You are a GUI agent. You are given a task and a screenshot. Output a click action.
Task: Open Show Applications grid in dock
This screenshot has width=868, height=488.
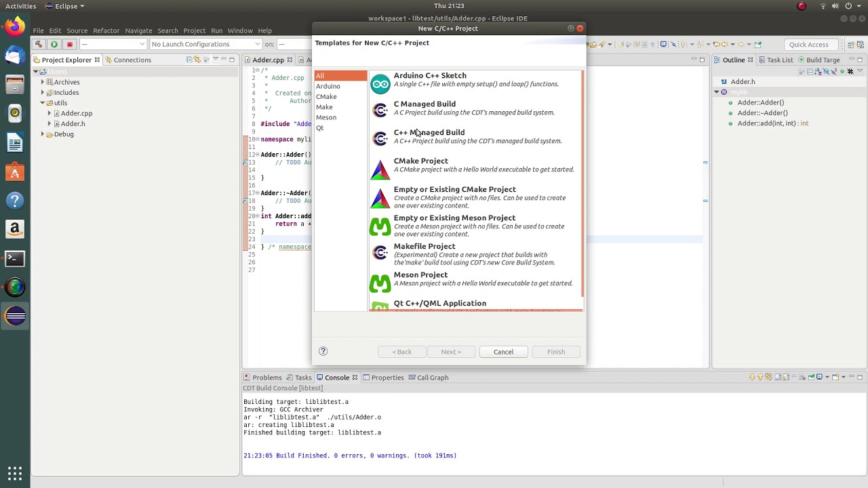click(15, 473)
